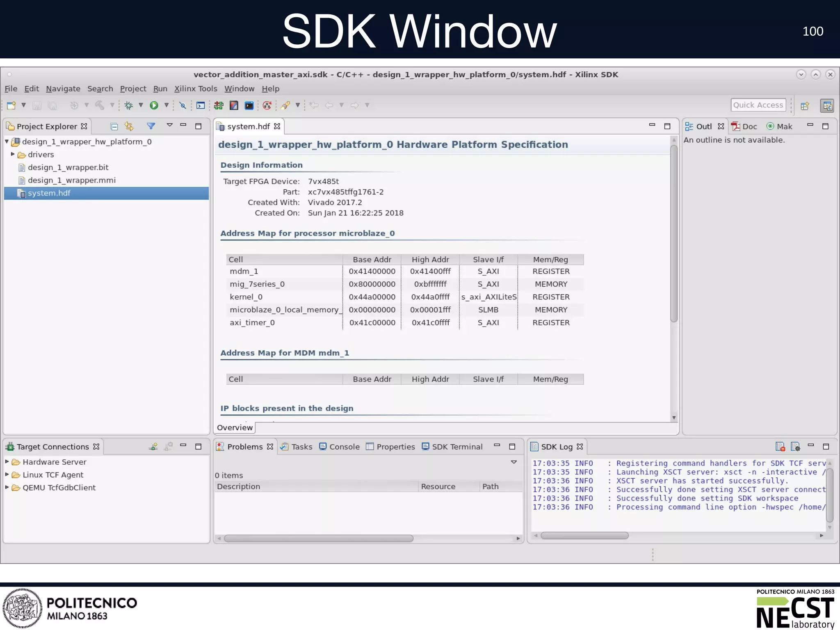Open the Problems panel view menu

coord(514,462)
